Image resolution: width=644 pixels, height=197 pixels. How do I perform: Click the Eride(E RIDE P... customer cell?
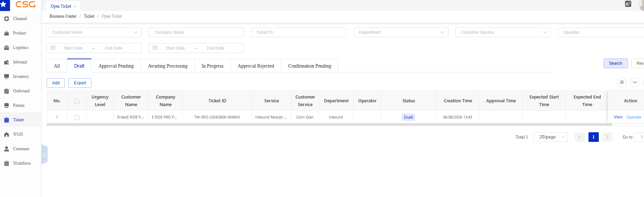coord(130,117)
